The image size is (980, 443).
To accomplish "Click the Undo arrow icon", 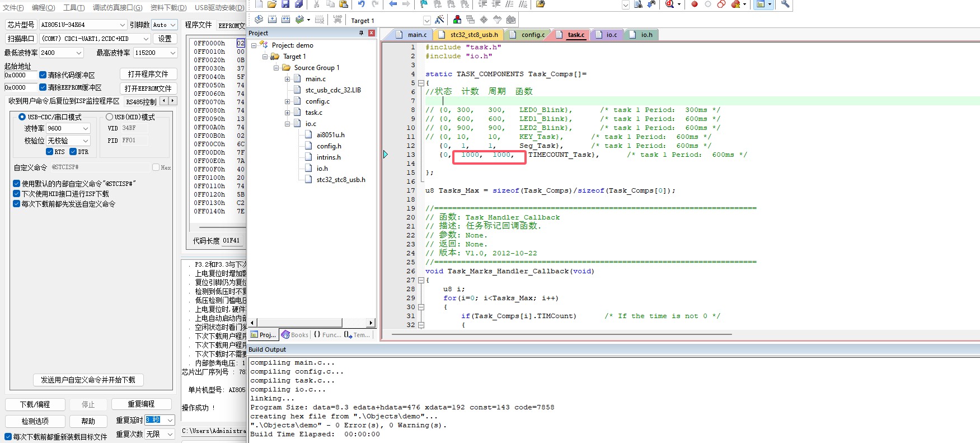I will pos(362,4).
